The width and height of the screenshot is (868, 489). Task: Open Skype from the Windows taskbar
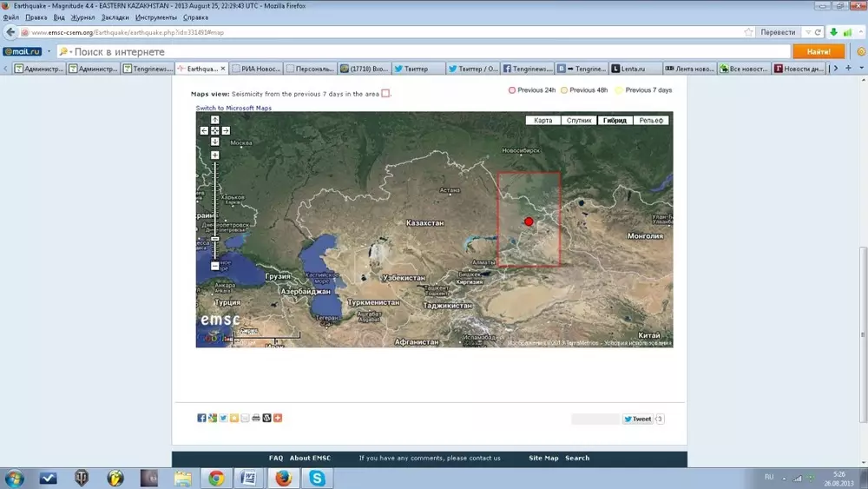[x=317, y=478]
